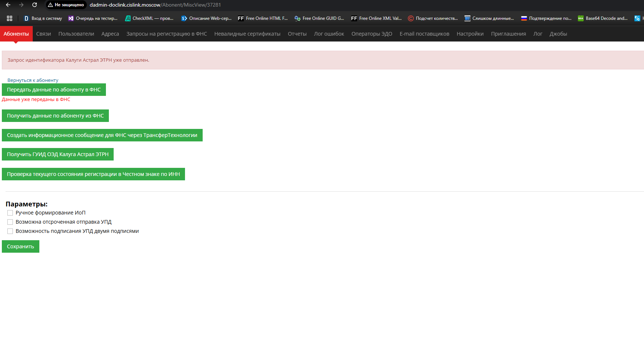This screenshot has height=339, width=644.
Task: Open 'Вход в систему' bookmark
Action: [x=43, y=18]
